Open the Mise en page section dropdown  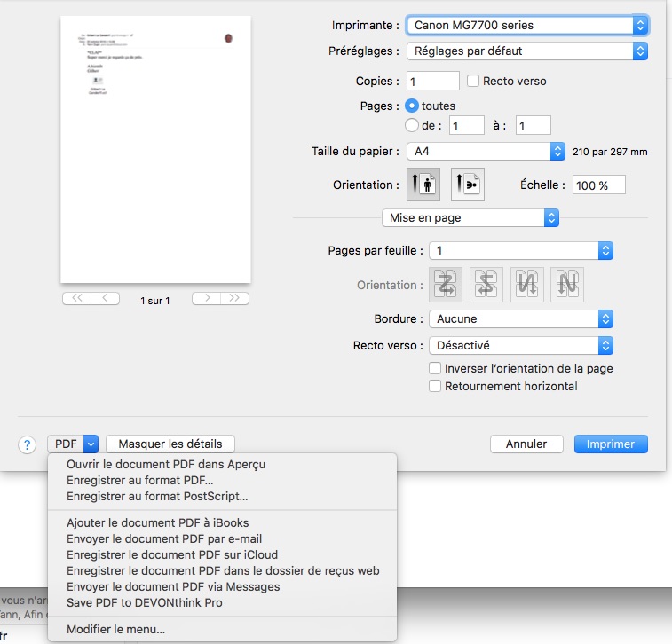tap(470, 217)
